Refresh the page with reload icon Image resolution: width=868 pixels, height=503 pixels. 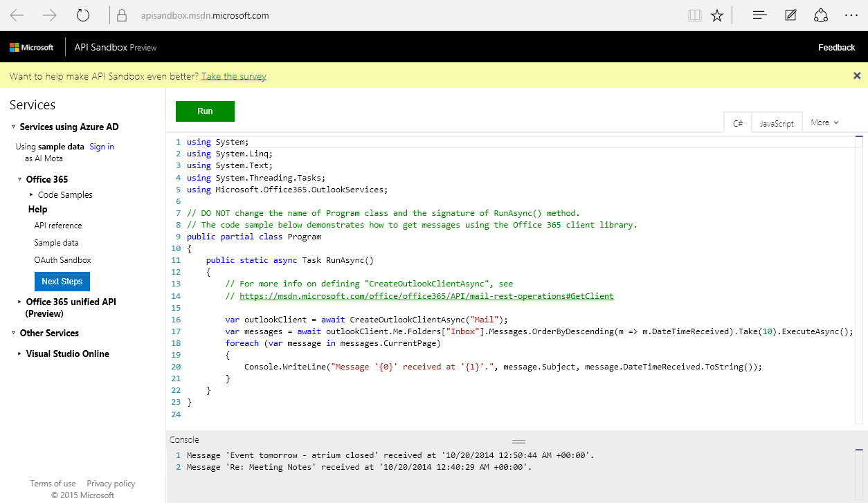pyautogui.click(x=83, y=15)
